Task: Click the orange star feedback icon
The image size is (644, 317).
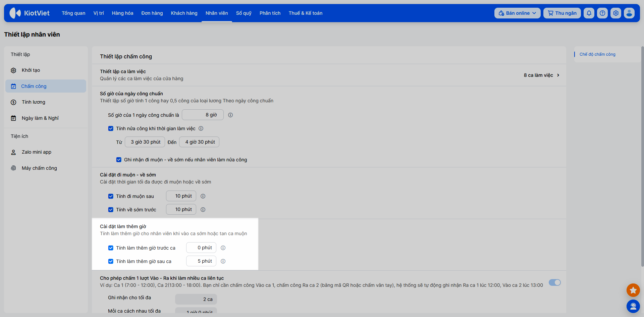Action: click(633, 290)
